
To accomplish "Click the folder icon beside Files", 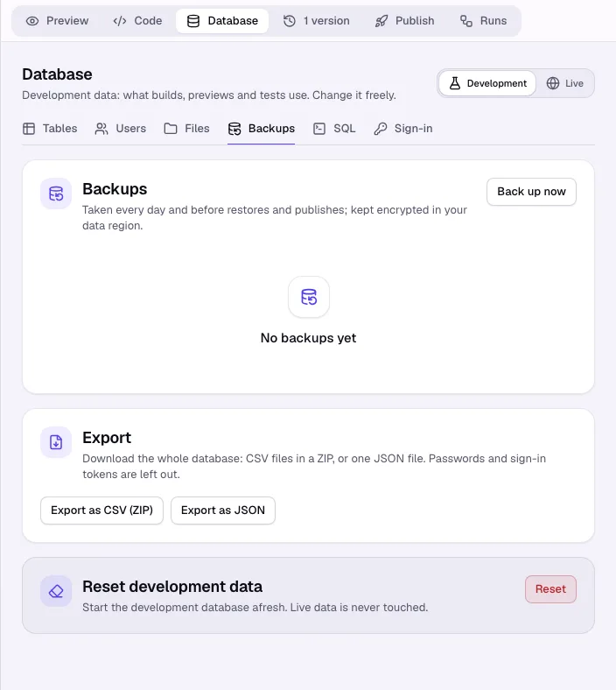I will point(171,129).
